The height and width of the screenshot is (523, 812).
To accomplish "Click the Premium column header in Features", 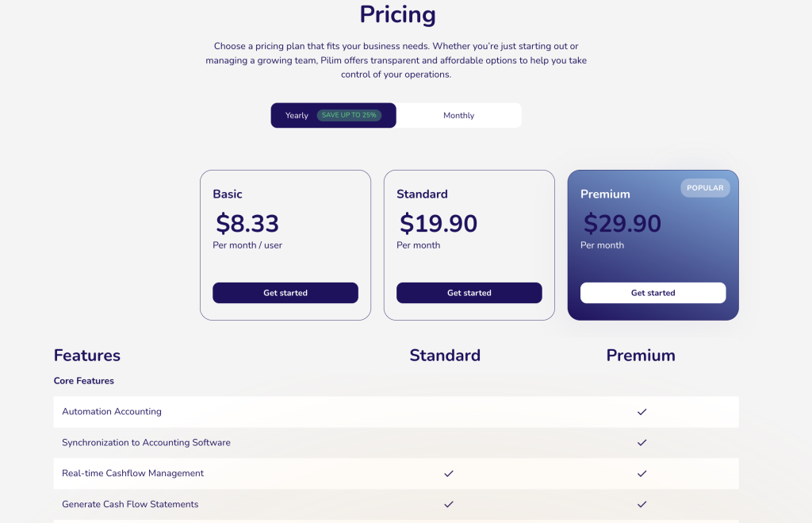I will [641, 356].
